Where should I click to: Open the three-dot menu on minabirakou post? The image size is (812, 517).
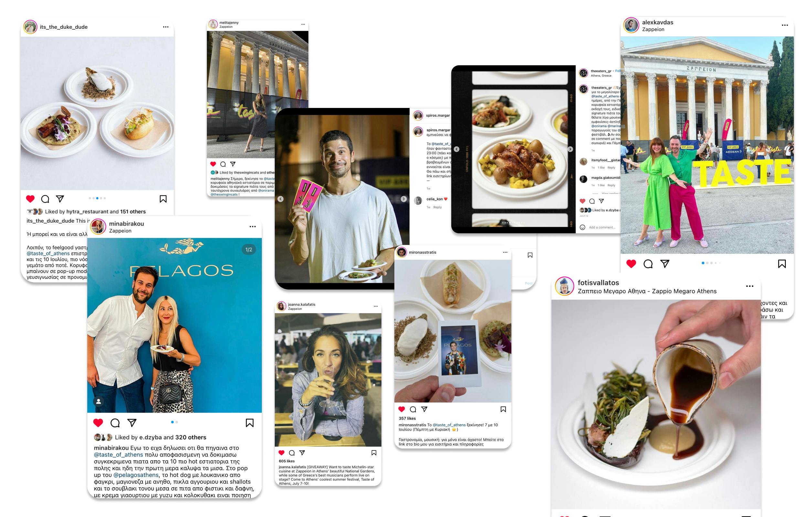point(252,227)
